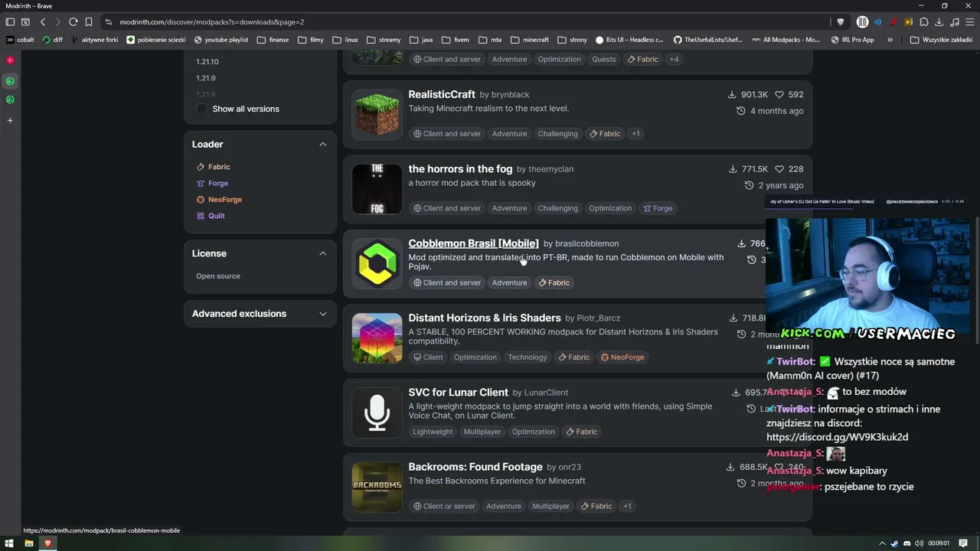980x551 pixels.
Task: Click the Quilt loader filter
Action: coord(210,216)
